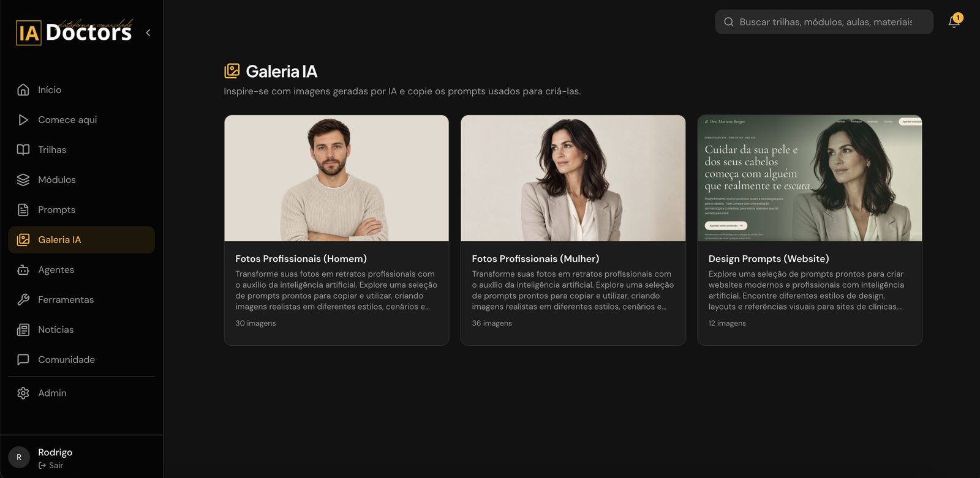Screen dimensions: 980x478
Task: Click Fotos Profissionais (Mulher) card title
Action: click(x=535, y=259)
